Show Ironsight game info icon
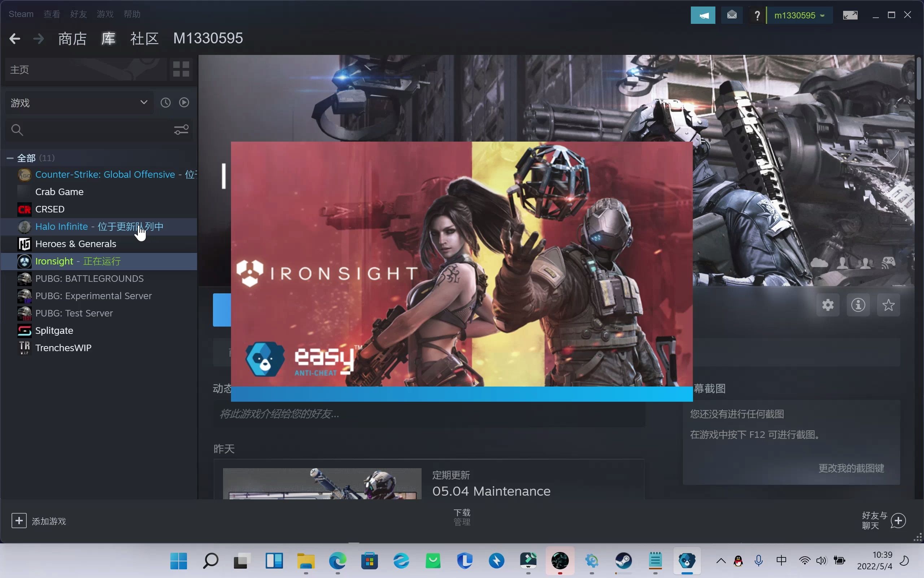 coord(858,305)
